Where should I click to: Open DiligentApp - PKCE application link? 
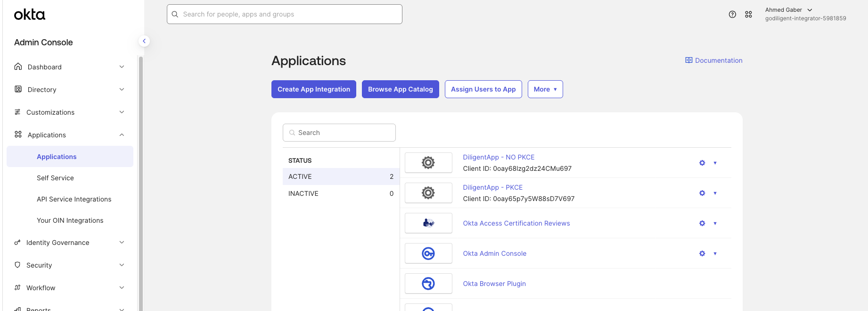point(492,187)
